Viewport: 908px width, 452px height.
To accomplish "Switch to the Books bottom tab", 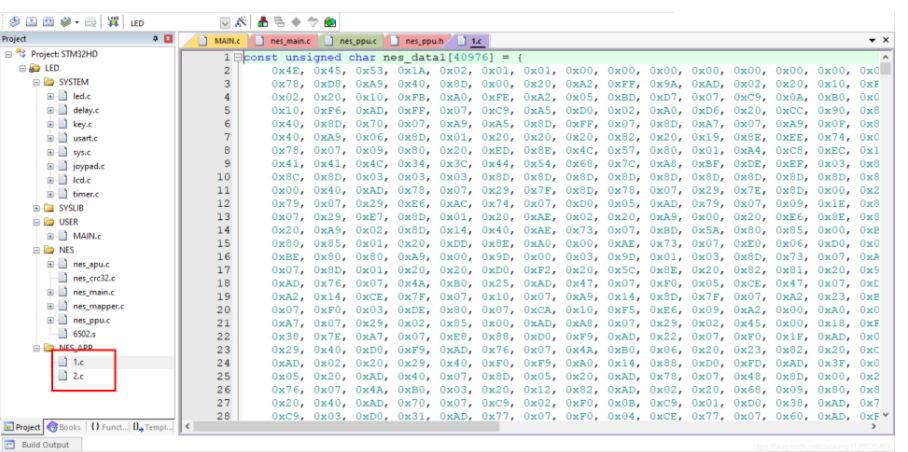I will [x=64, y=427].
